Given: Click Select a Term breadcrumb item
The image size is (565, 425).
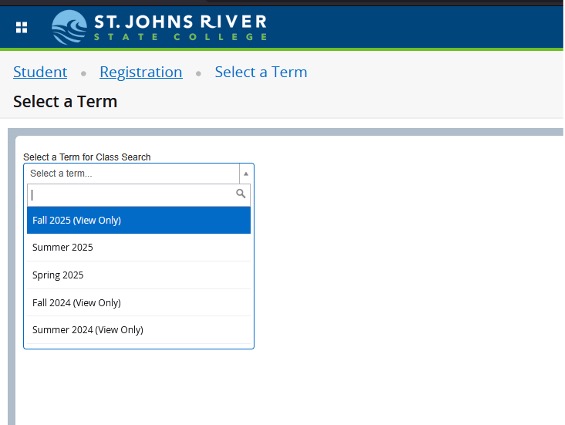Looking at the screenshot, I should point(261,72).
